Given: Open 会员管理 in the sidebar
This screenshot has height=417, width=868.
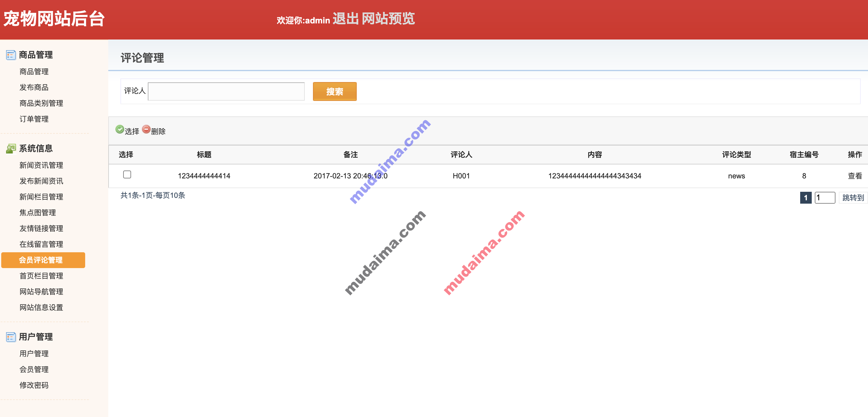Looking at the screenshot, I should pos(34,370).
